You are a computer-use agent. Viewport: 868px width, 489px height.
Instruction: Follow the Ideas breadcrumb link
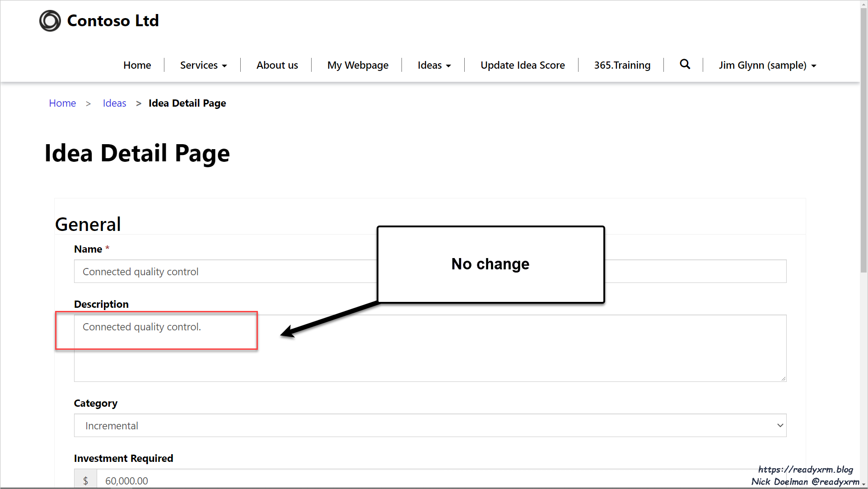pos(114,103)
